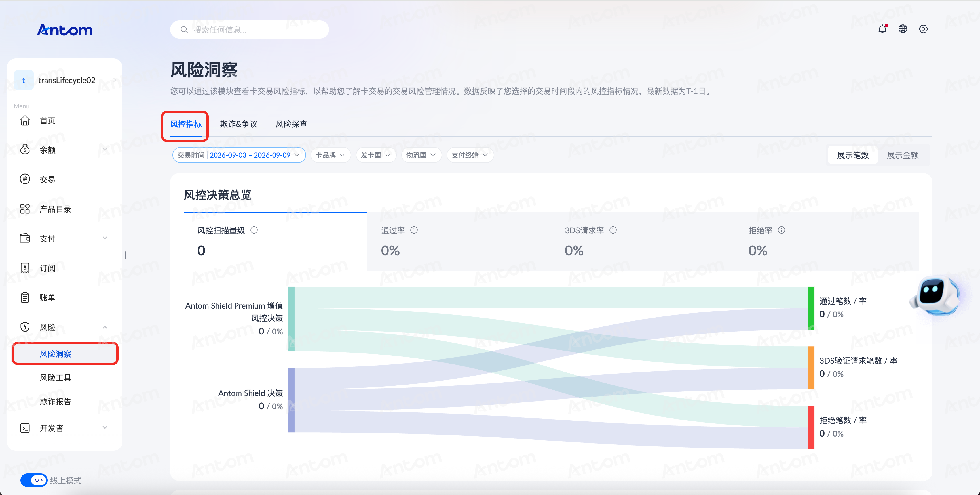Click info icon beside 通过率
The width and height of the screenshot is (980, 495).
(x=414, y=230)
